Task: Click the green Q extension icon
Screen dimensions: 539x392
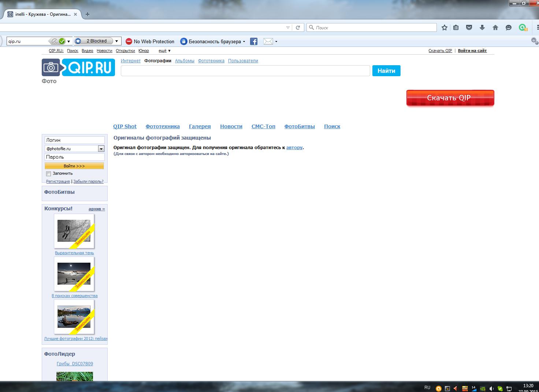Action: coord(523,27)
